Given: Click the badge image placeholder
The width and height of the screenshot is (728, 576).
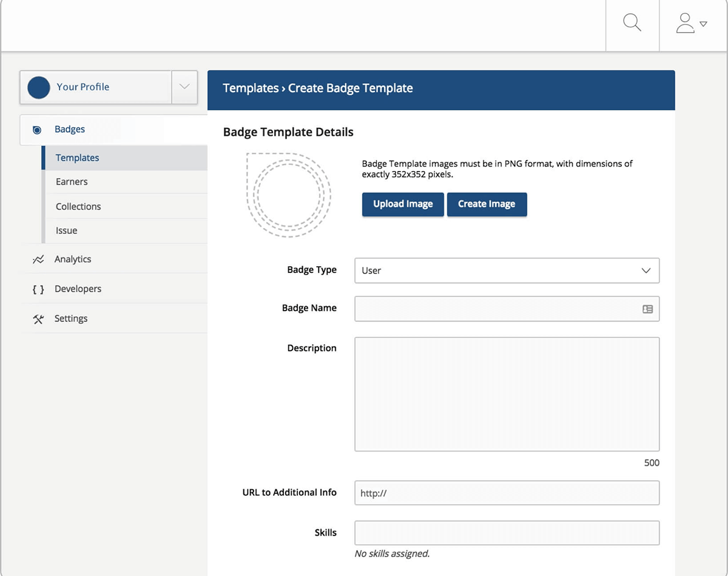Looking at the screenshot, I should tap(288, 193).
